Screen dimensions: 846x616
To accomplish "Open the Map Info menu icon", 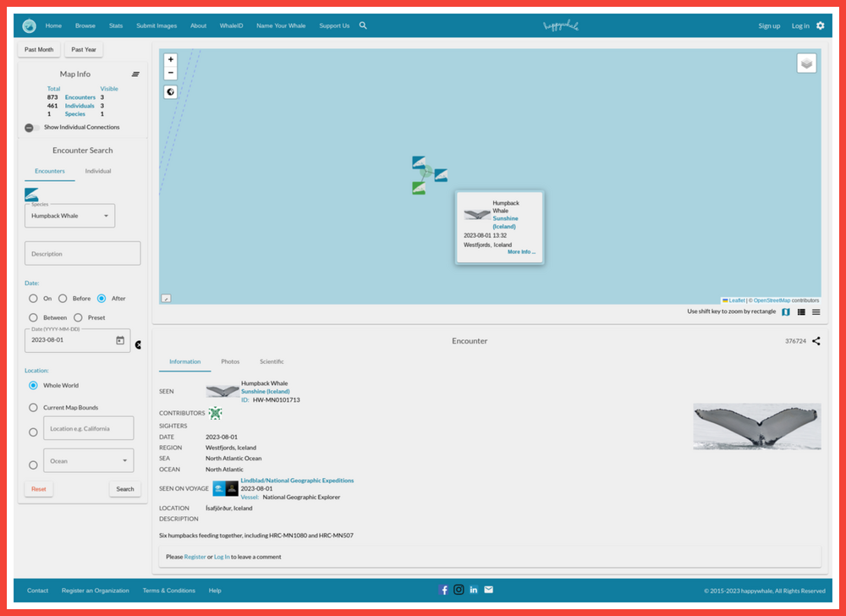I will (x=135, y=74).
